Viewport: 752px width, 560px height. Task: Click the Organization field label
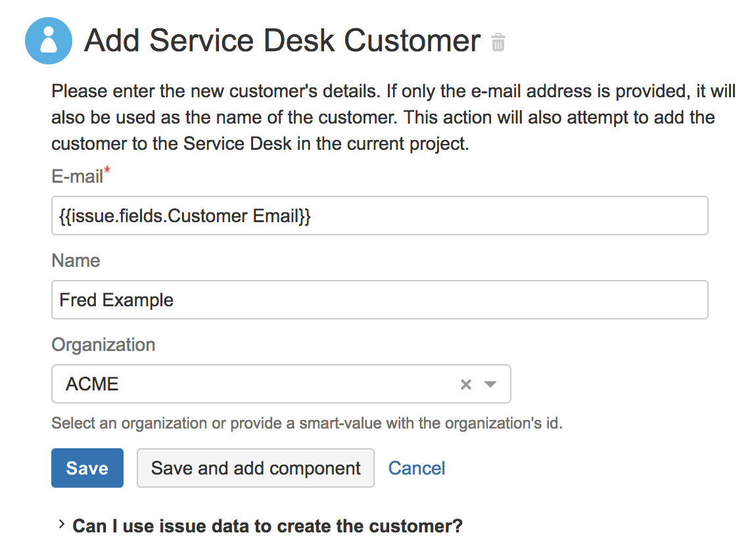point(103,345)
